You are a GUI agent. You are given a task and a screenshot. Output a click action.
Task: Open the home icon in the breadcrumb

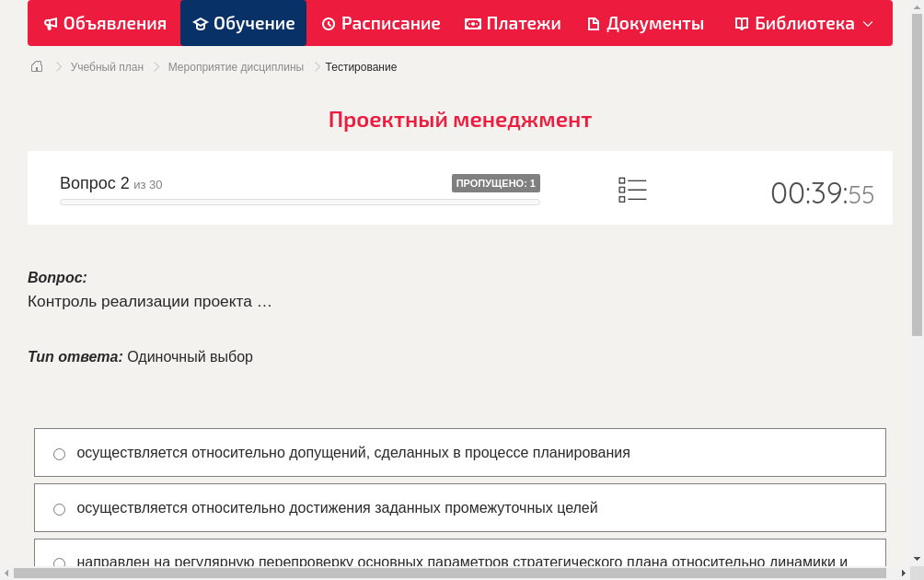tap(37, 66)
